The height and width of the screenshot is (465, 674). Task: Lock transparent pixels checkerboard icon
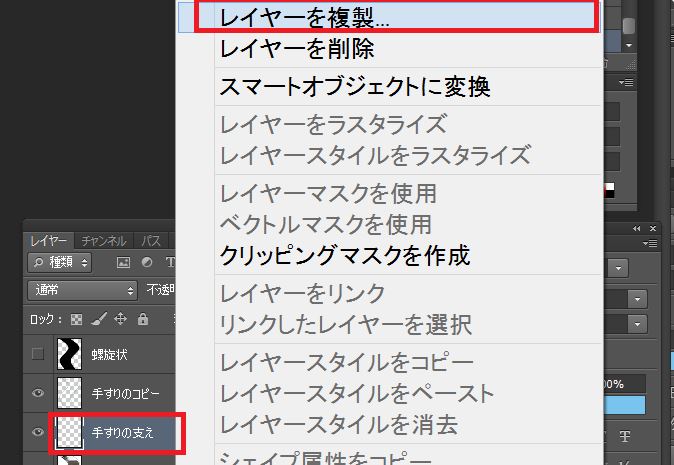pyautogui.click(x=77, y=319)
